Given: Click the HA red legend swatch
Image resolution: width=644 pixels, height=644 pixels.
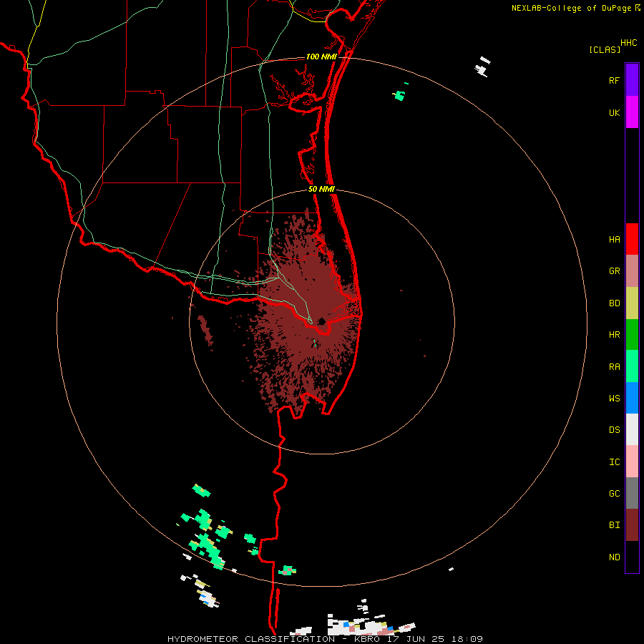Looking at the screenshot, I should coord(632,239).
